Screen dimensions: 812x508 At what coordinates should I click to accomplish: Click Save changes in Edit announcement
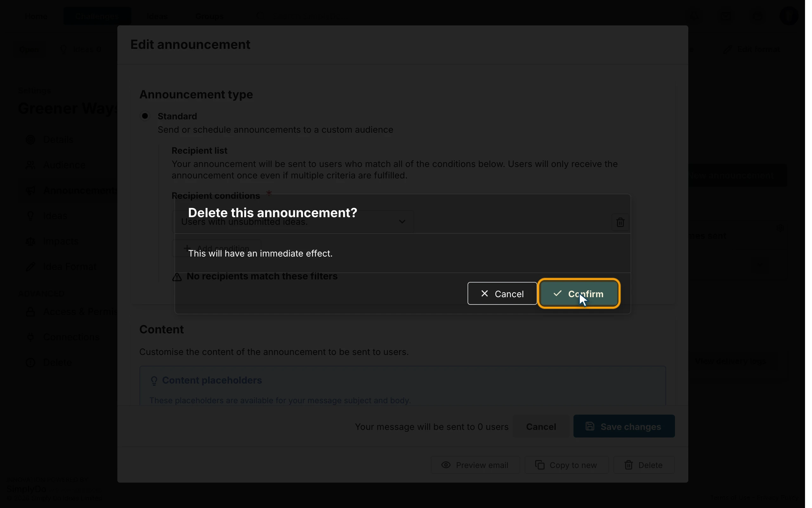coord(624,426)
